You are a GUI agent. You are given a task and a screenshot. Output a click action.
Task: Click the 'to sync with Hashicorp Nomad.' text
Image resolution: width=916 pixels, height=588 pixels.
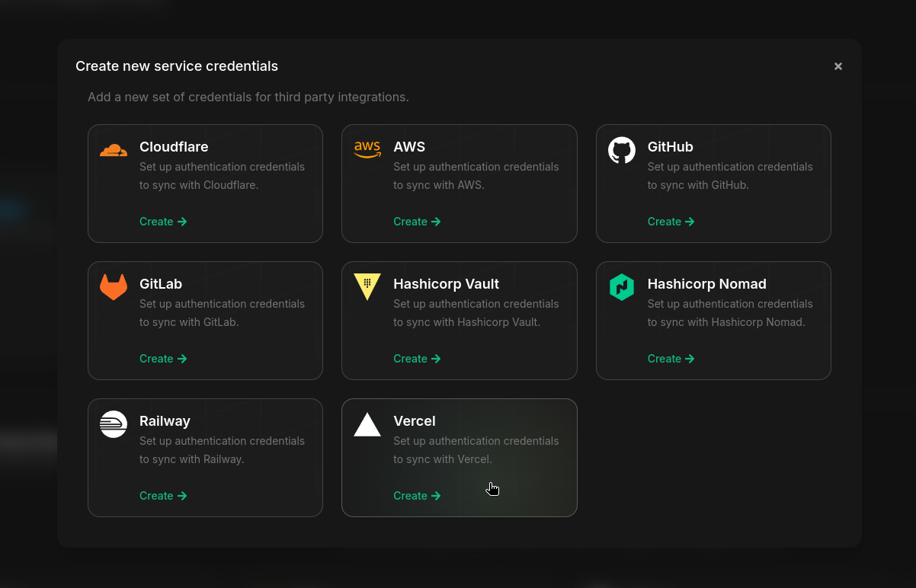pyautogui.click(x=726, y=322)
